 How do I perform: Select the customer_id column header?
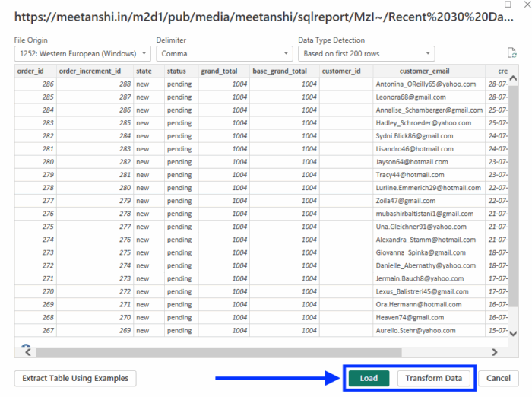(346, 71)
